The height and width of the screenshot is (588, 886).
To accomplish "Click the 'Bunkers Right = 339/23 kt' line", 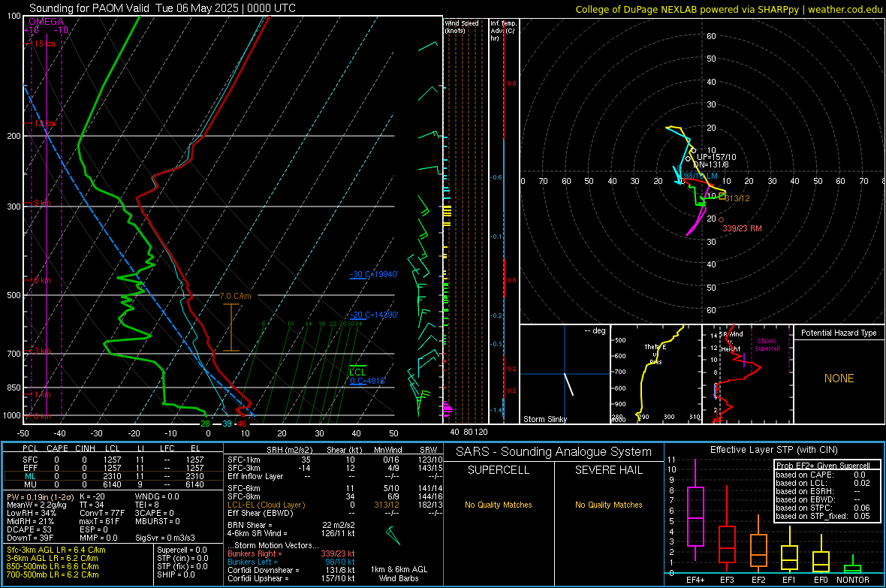I will 291,554.
